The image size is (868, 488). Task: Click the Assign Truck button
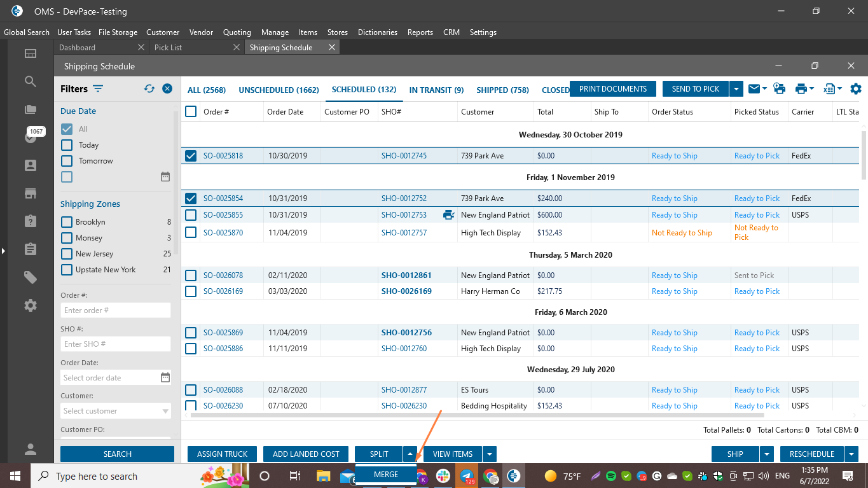222,454
